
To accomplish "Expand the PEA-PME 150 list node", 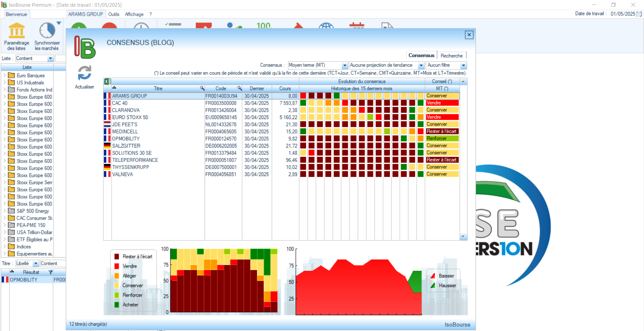I will (x=4, y=225).
